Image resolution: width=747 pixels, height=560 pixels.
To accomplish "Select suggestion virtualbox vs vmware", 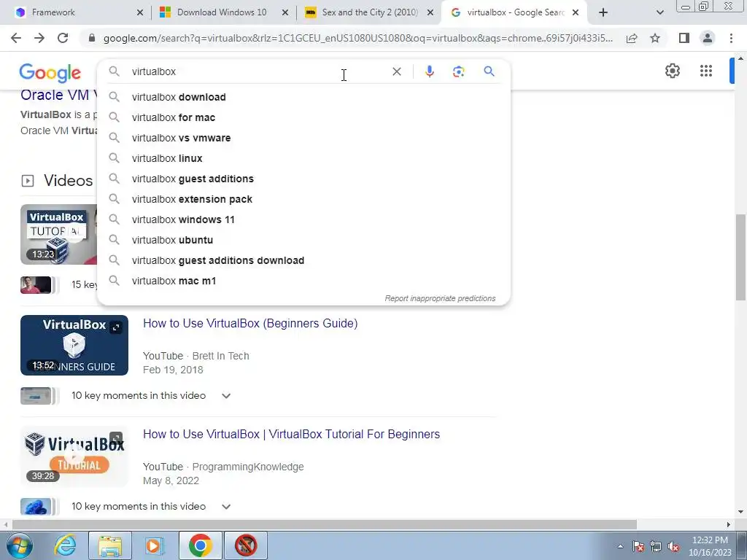I will 303,138.
